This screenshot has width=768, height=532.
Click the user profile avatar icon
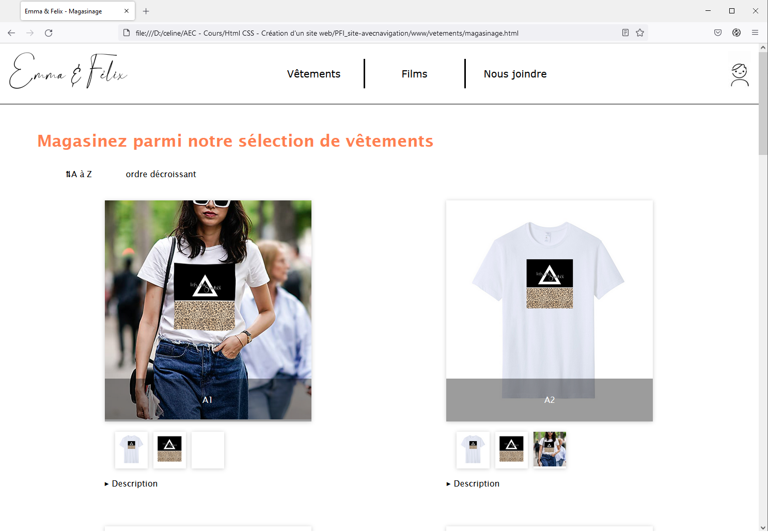pyautogui.click(x=740, y=75)
